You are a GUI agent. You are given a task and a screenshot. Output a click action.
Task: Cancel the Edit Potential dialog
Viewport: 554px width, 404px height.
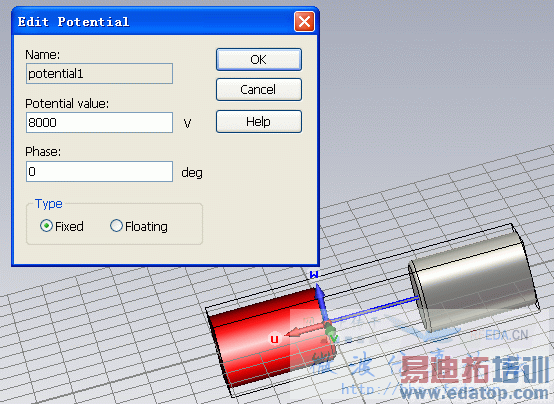[x=259, y=89]
